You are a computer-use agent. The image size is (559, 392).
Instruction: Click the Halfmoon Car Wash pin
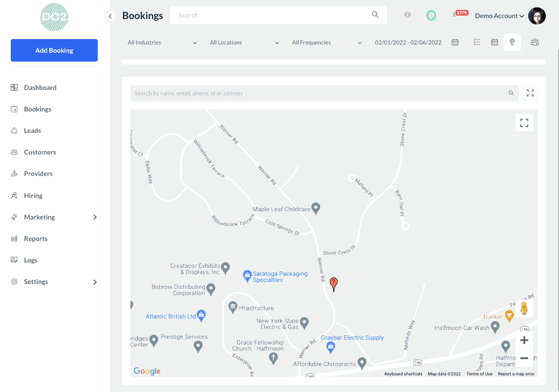pos(495,327)
